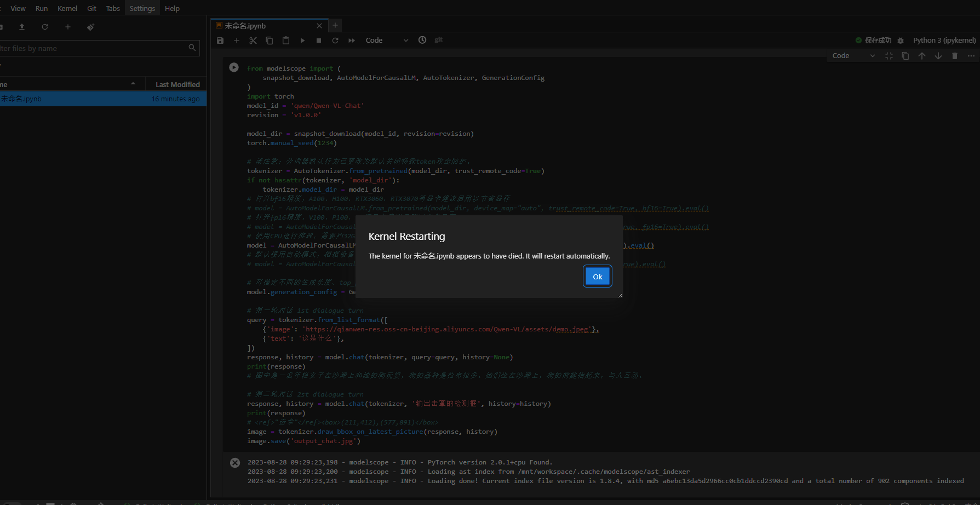Open the Help menu

coord(172,8)
